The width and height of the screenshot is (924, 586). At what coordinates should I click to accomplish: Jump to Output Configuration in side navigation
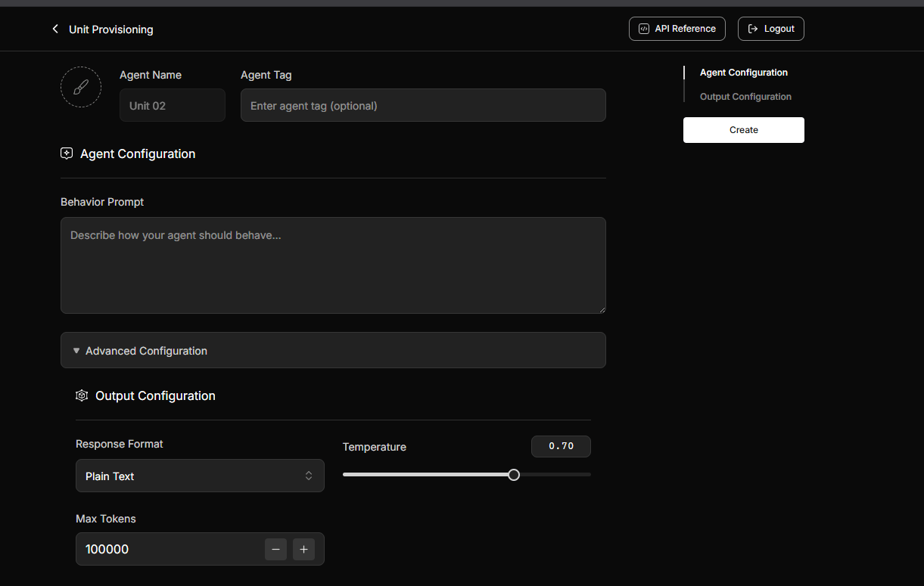pyautogui.click(x=745, y=97)
